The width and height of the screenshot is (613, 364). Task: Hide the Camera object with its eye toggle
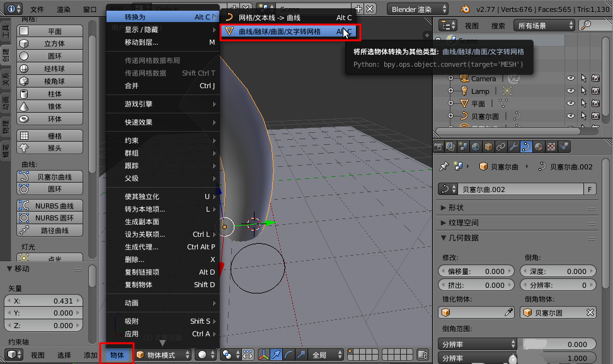(571, 78)
